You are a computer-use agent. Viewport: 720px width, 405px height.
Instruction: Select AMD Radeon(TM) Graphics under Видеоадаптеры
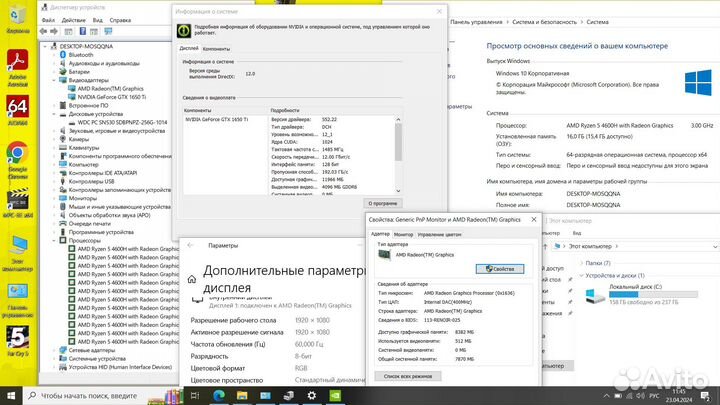coord(110,89)
